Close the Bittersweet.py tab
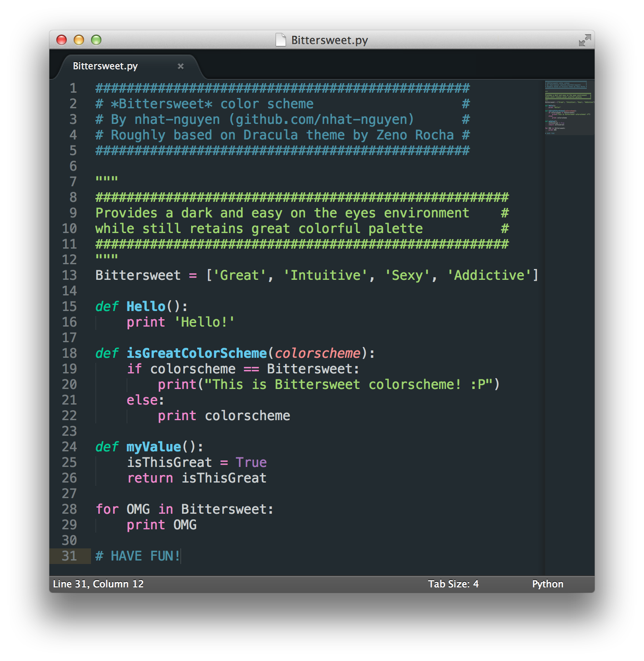The image size is (644, 661). [x=181, y=66]
